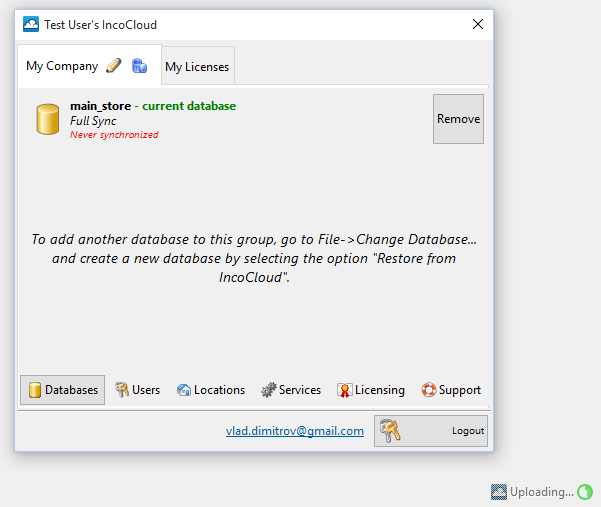This screenshot has height=507, width=601.
Task: Click the pencil edit icon beside My Company
Action: [113, 66]
